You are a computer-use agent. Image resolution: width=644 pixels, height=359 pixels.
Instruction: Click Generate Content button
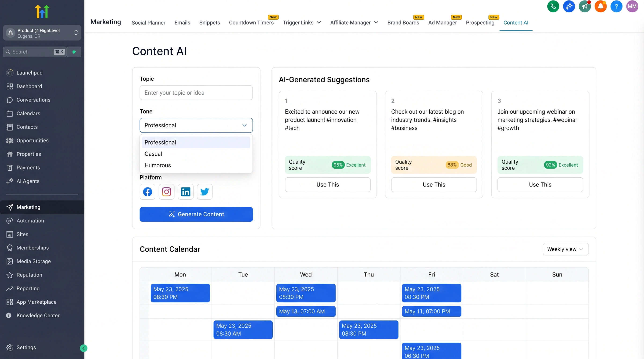click(x=196, y=214)
